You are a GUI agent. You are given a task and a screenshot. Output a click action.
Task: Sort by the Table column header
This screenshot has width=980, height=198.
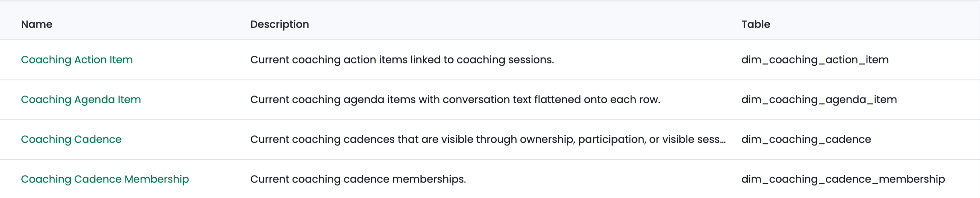tap(755, 24)
